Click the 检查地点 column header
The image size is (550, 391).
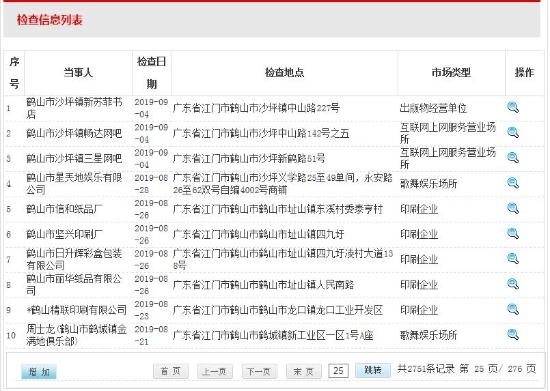pyautogui.click(x=284, y=73)
